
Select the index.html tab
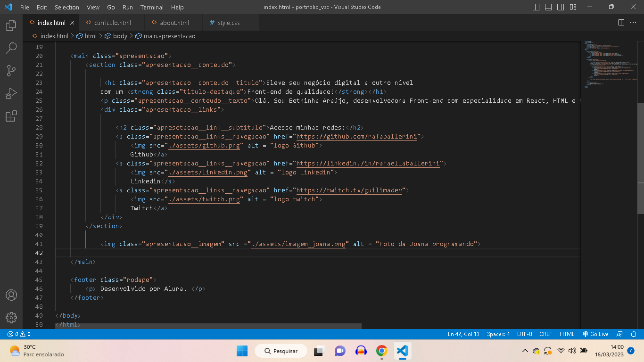(x=51, y=23)
